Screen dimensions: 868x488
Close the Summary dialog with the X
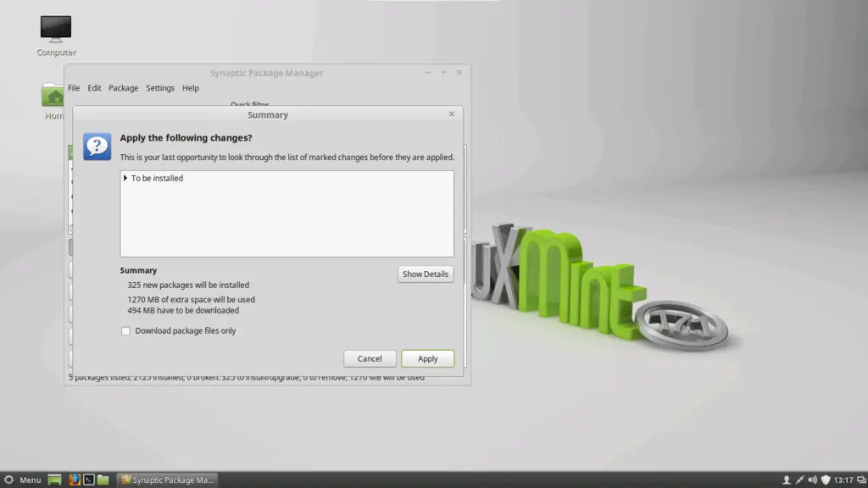coord(452,114)
